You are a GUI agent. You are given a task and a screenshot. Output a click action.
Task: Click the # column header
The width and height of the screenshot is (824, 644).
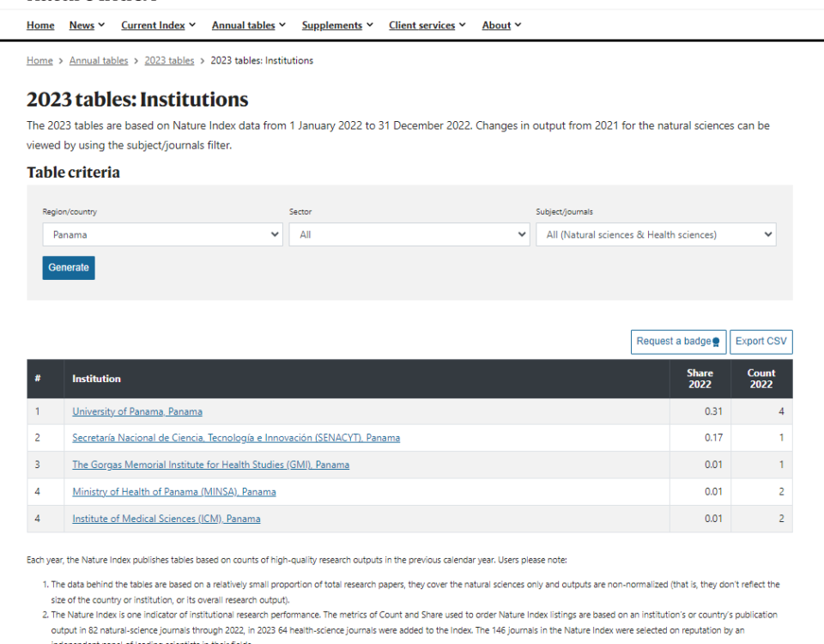45,379
